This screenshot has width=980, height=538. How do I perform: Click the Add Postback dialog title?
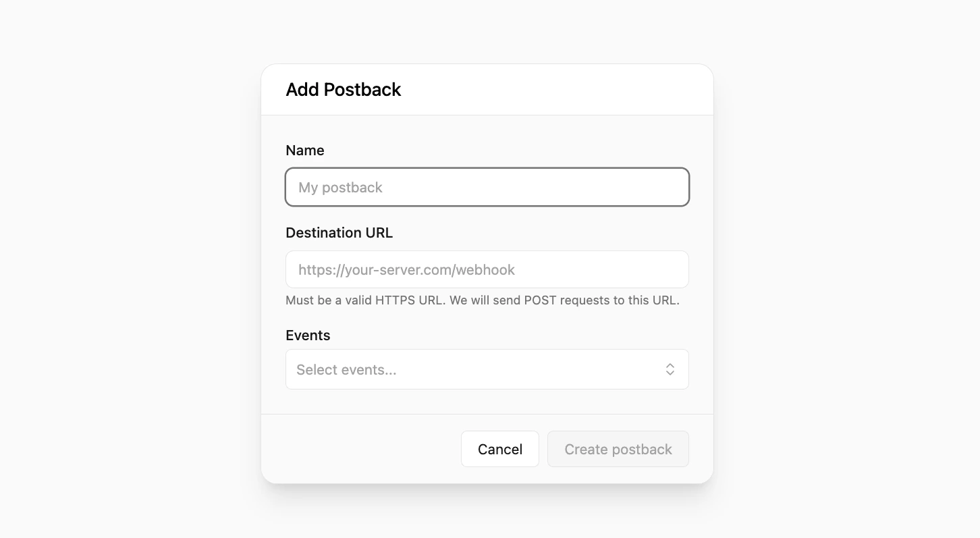344,89
